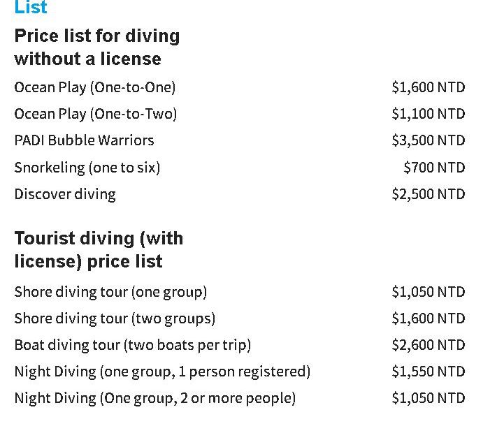This screenshot has width=504, height=433.
Task: Click the $1,100 NTD price
Action: (428, 114)
